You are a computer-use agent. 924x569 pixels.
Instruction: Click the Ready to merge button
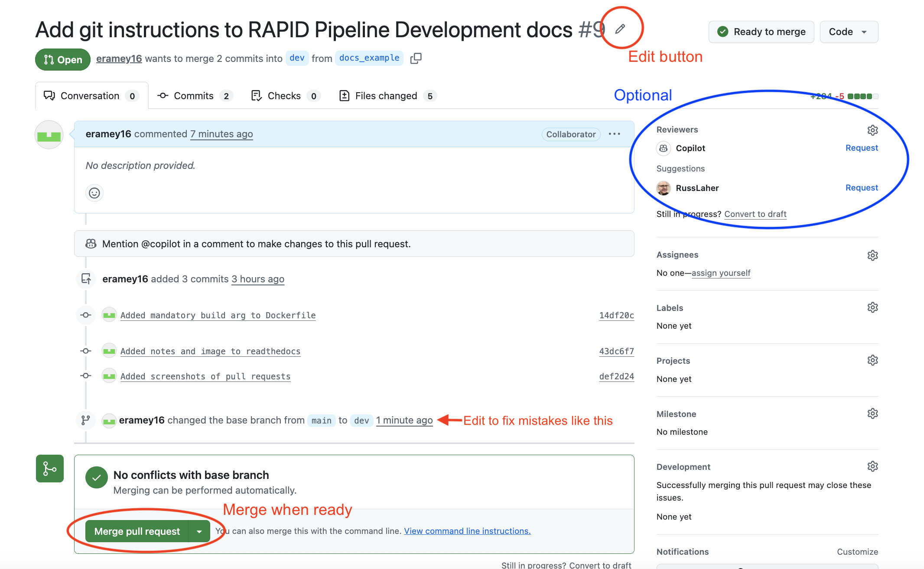(761, 32)
